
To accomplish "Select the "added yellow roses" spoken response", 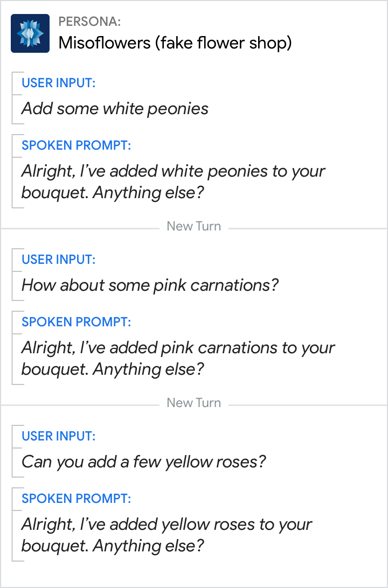I will 167,535.
